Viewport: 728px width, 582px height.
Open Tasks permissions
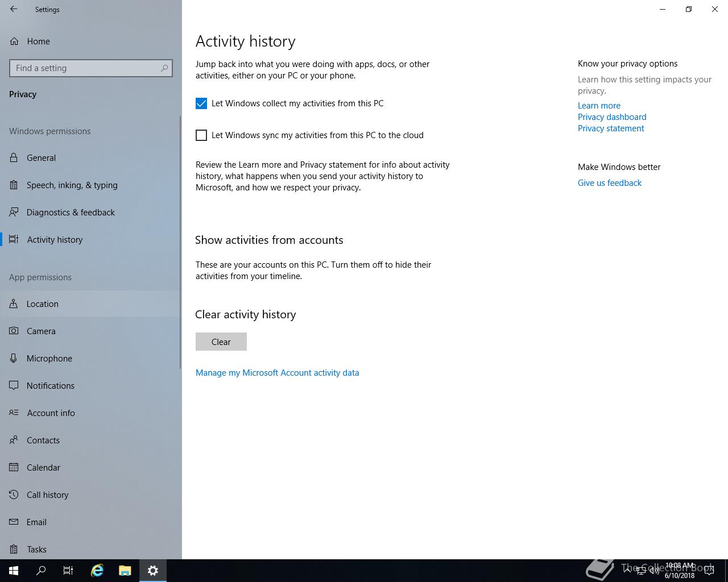pyautogui.click(x=91, y=548)
